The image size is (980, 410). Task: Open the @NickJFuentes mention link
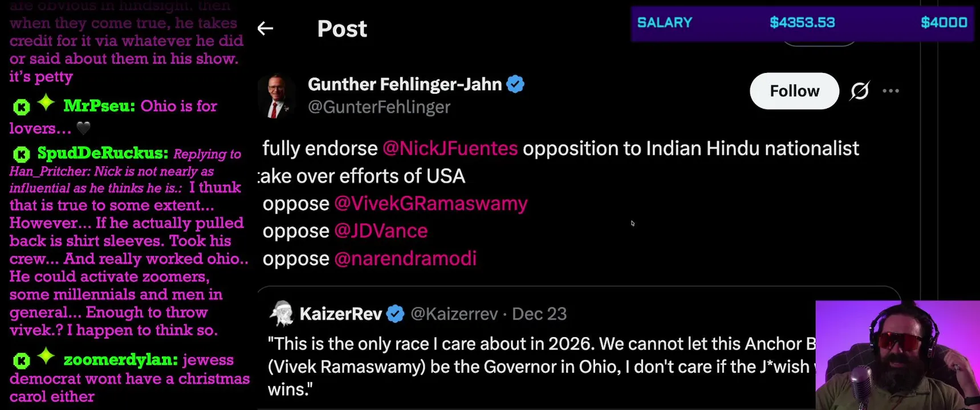450,149
